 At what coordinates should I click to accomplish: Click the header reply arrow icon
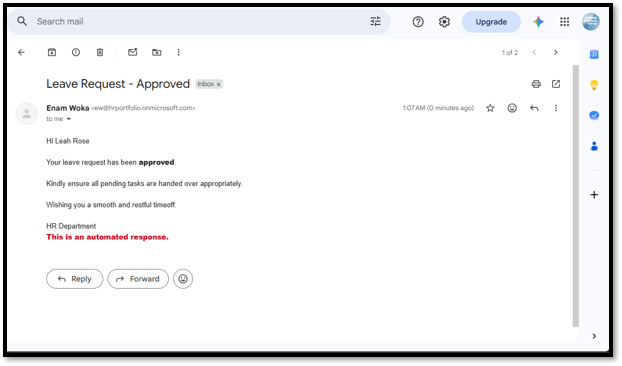click(534, 108)
